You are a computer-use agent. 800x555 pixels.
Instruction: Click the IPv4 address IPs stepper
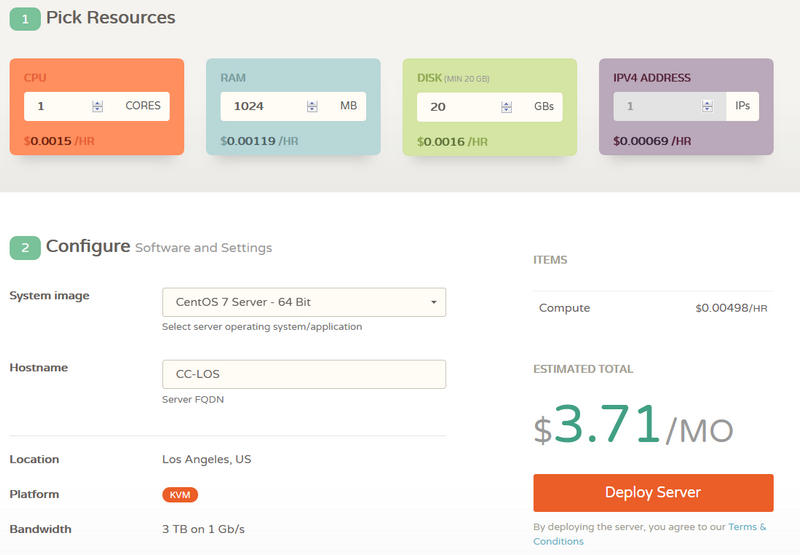tap(706, 106)
